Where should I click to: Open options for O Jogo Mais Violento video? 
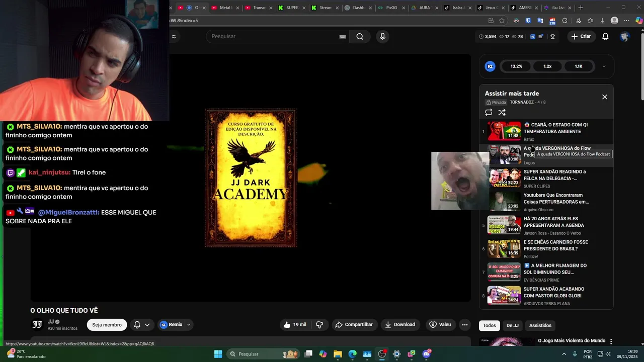pos(611,341)
